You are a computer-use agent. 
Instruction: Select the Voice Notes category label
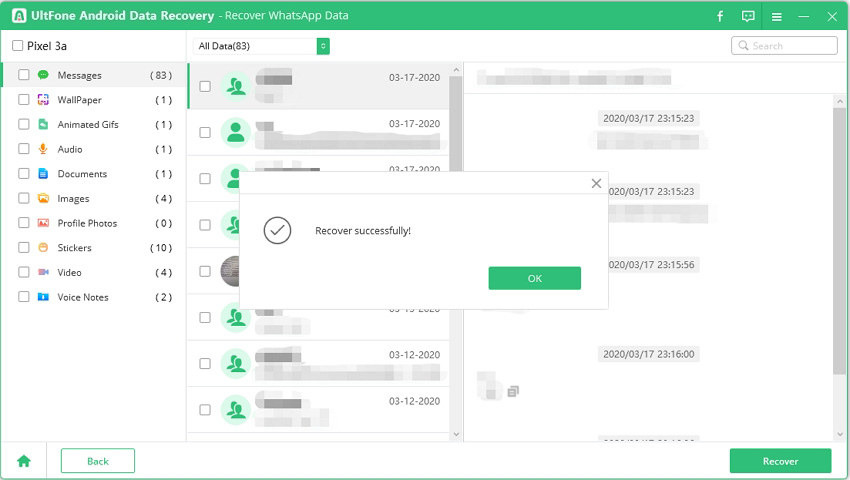pyautogui.click(x=83, y=297)
